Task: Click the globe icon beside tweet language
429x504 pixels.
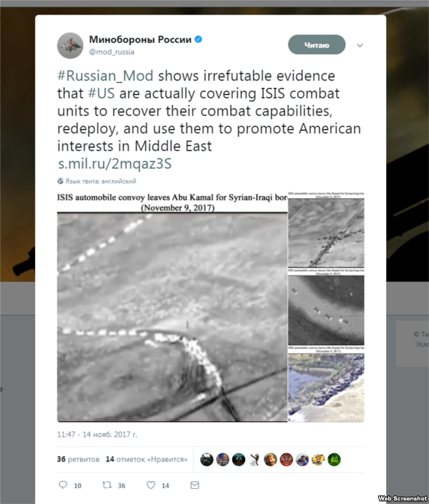Action: click(x=60, y=181)
